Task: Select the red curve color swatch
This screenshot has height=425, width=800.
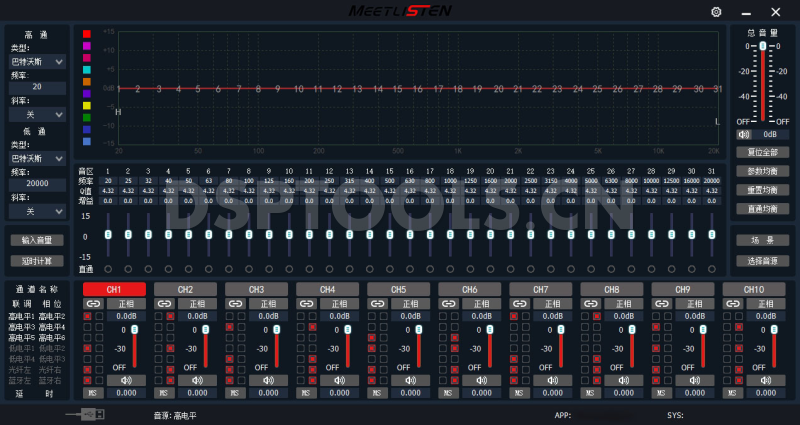Action: click(87, 33)
